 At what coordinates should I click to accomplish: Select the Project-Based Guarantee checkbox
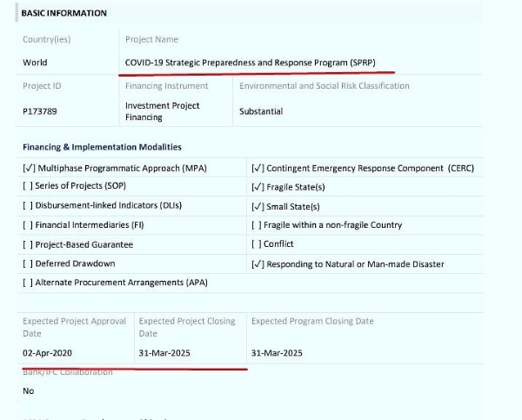27,244
